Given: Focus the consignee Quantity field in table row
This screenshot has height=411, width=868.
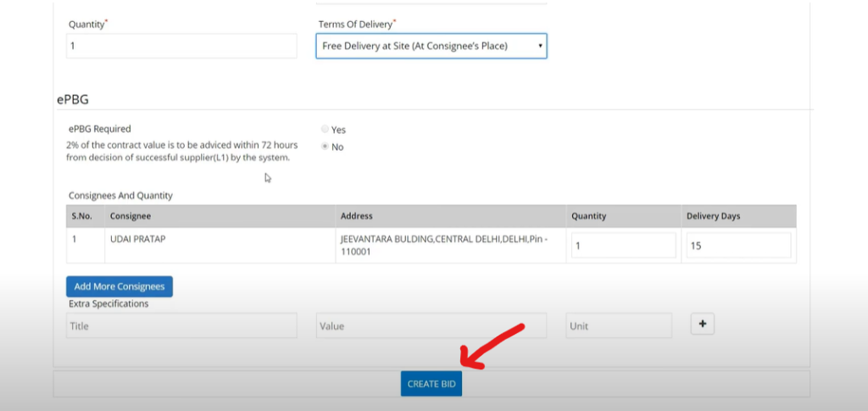Looking at the screenshot, I should (623, 245).
